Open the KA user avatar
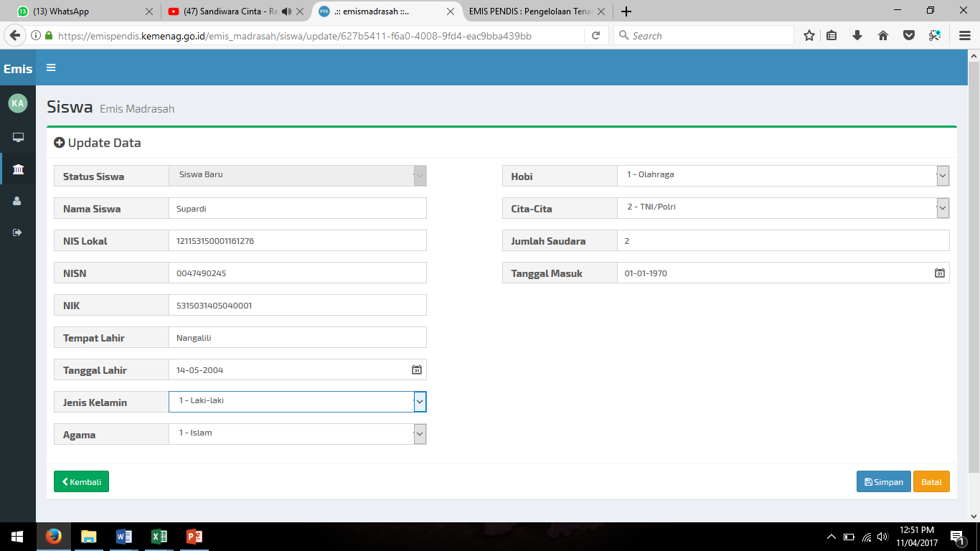 click(x=18, y=103)
